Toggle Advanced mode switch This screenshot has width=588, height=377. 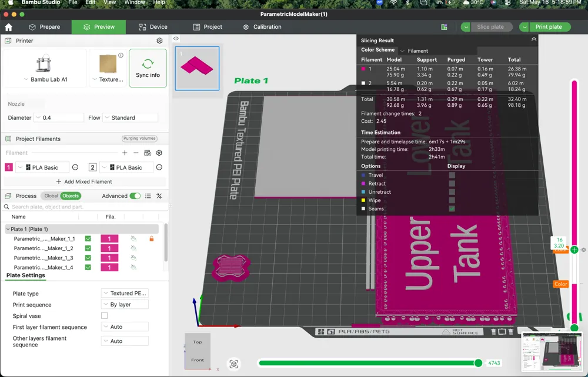coord(135,196)
